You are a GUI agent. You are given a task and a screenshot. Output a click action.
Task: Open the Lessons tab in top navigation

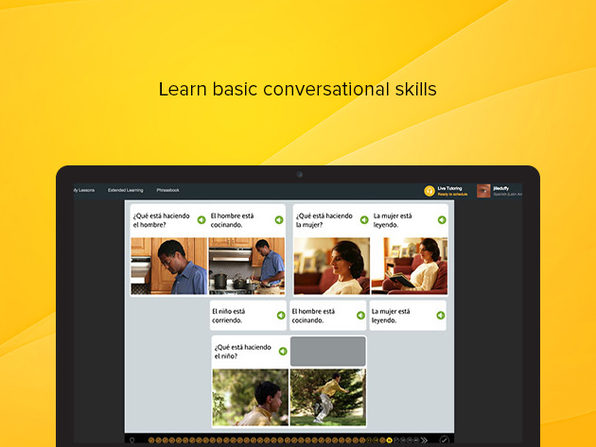click(x=84, y=190)
